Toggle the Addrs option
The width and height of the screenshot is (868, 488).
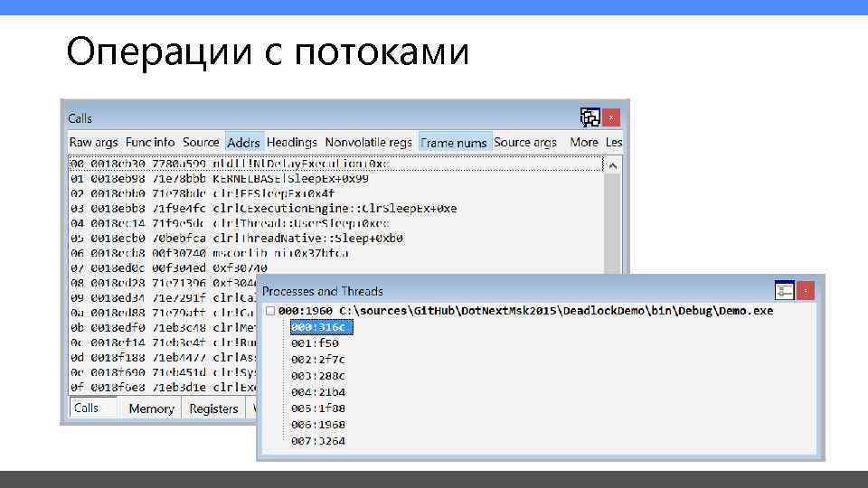pos(243,143)
